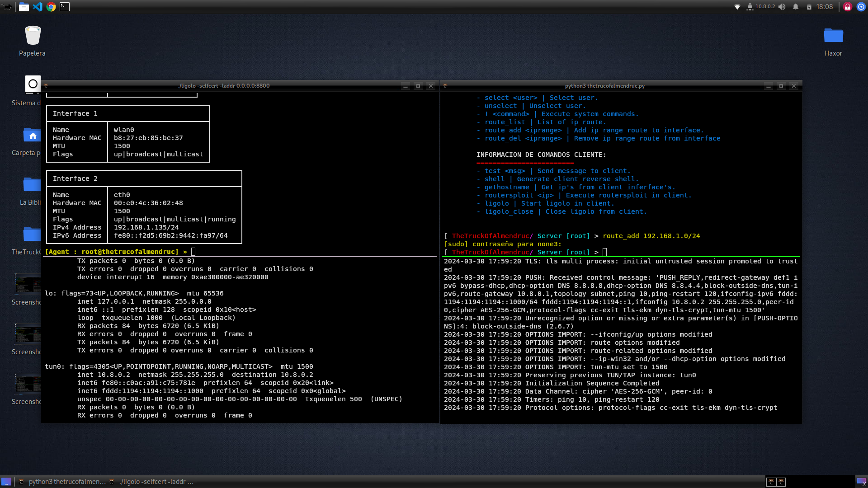The image size is (868, 488).
Task: Click the ligolo window menu icon in titlebar
Action: (46, 86)
